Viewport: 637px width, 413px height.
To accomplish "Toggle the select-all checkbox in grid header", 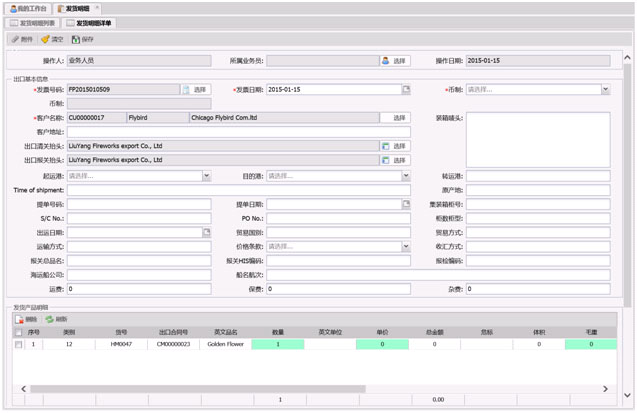I will (x=18, y=332).
